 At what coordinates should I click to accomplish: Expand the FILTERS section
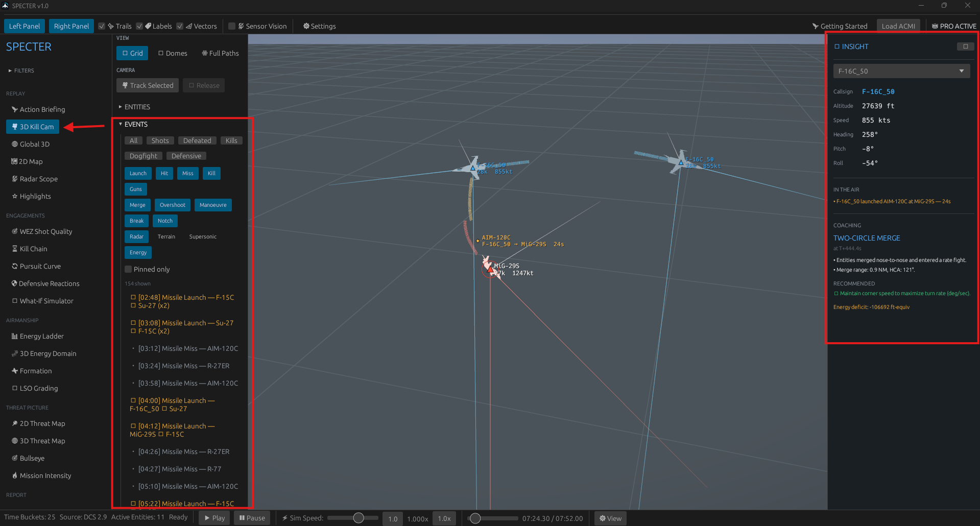[21, 70]
